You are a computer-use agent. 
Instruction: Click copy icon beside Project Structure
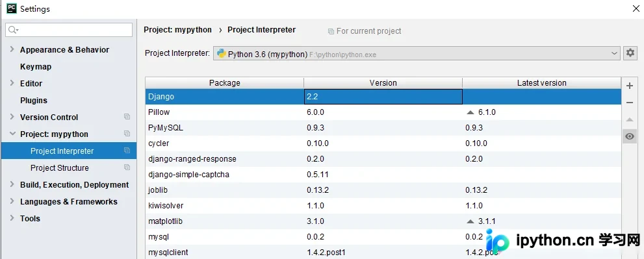tap(127, 167)
